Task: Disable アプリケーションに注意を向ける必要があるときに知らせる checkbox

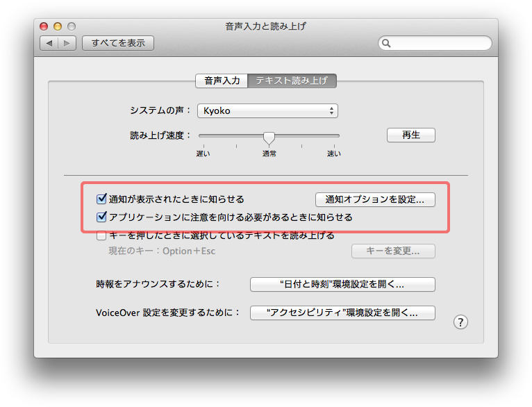Action: (102, 217)
